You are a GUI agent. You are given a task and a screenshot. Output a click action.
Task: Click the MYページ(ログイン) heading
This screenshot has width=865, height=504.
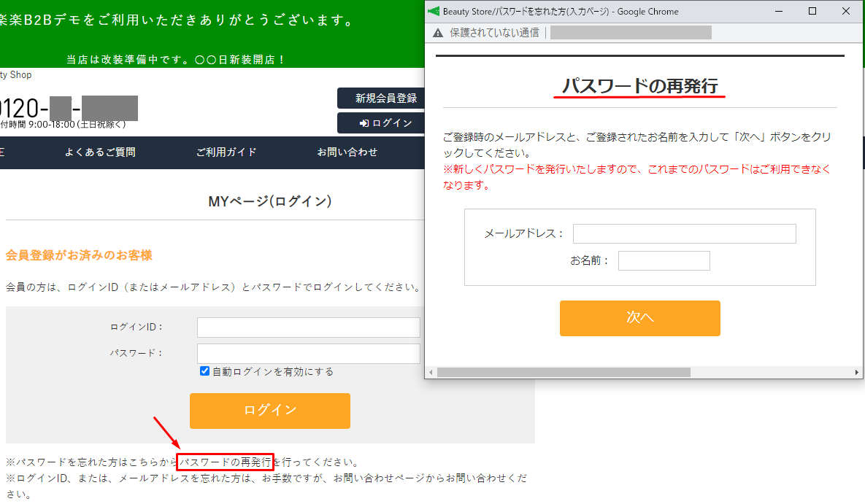click(x=270, y=201)
